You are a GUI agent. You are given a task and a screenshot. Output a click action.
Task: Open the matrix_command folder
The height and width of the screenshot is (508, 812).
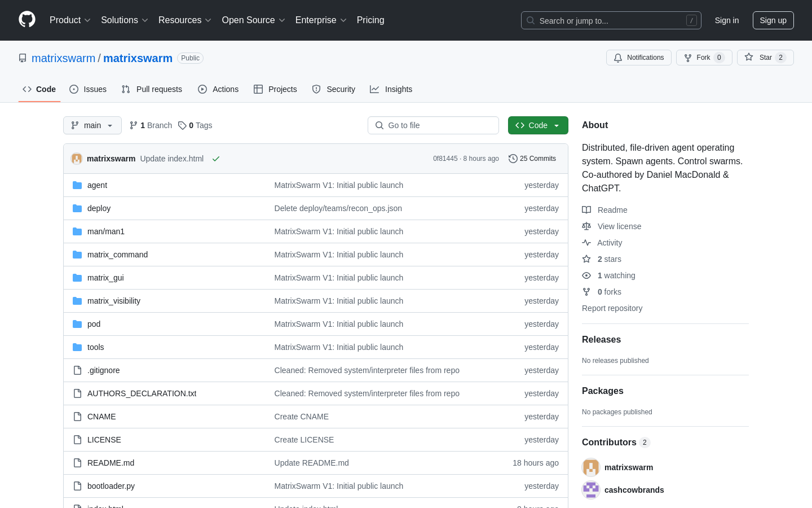[117, 255]
